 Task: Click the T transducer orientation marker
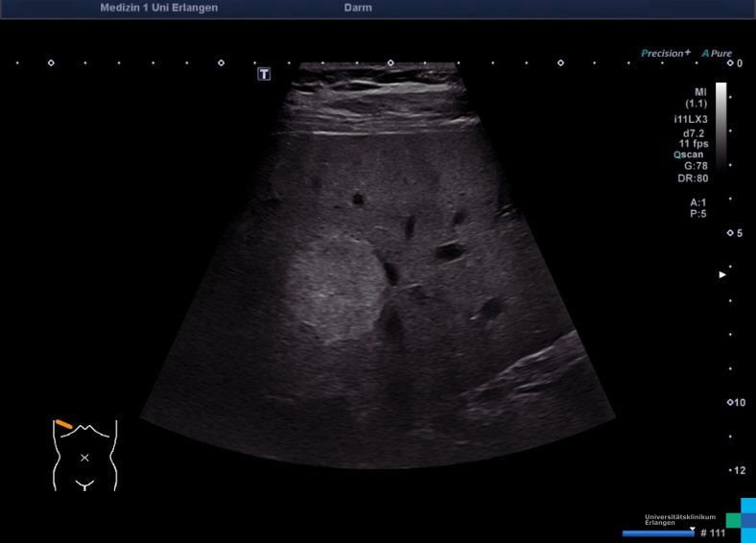pyautogui.click(x=264, y=74)
